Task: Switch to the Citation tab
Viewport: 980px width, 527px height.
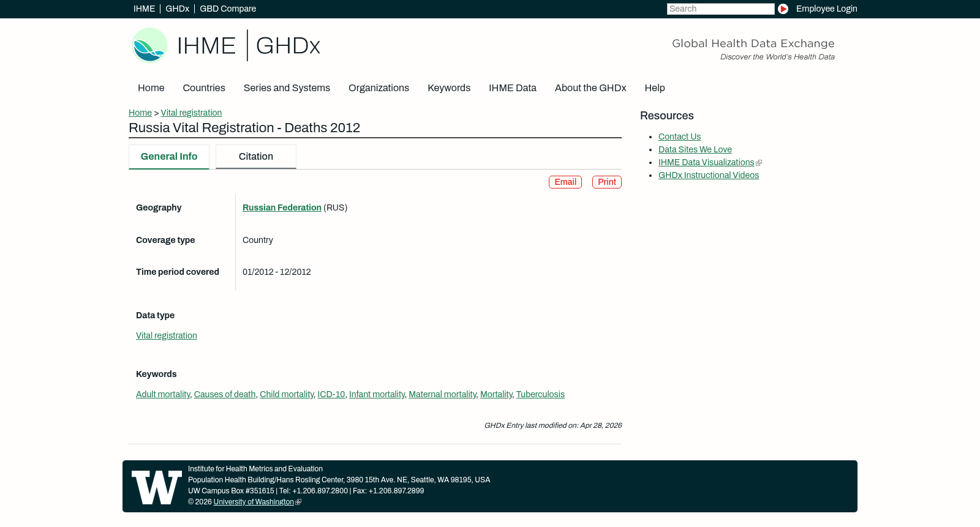Action: tap(256, 157)
